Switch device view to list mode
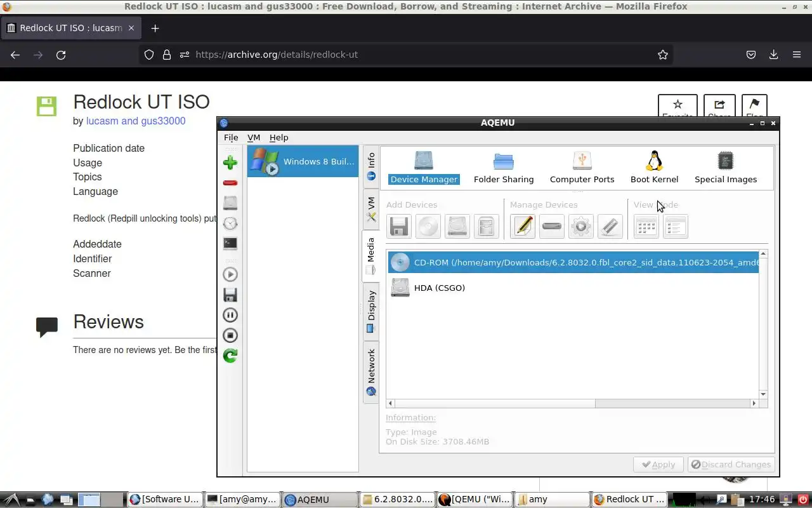Viewport: 812px width, 508px height. (x=676, y=227)
